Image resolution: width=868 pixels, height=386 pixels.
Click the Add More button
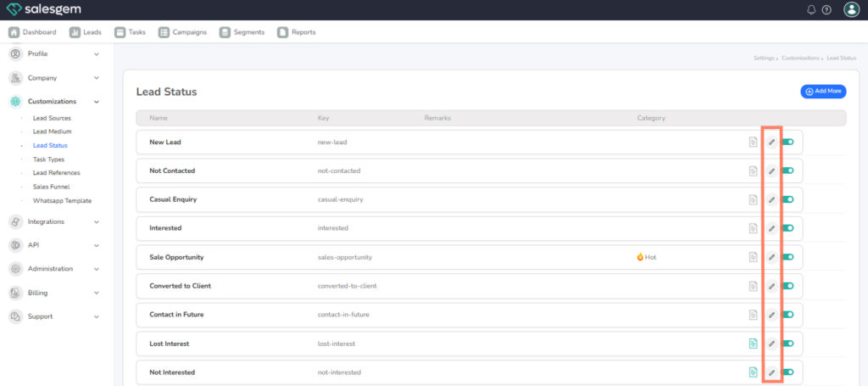tap(822, 91)
